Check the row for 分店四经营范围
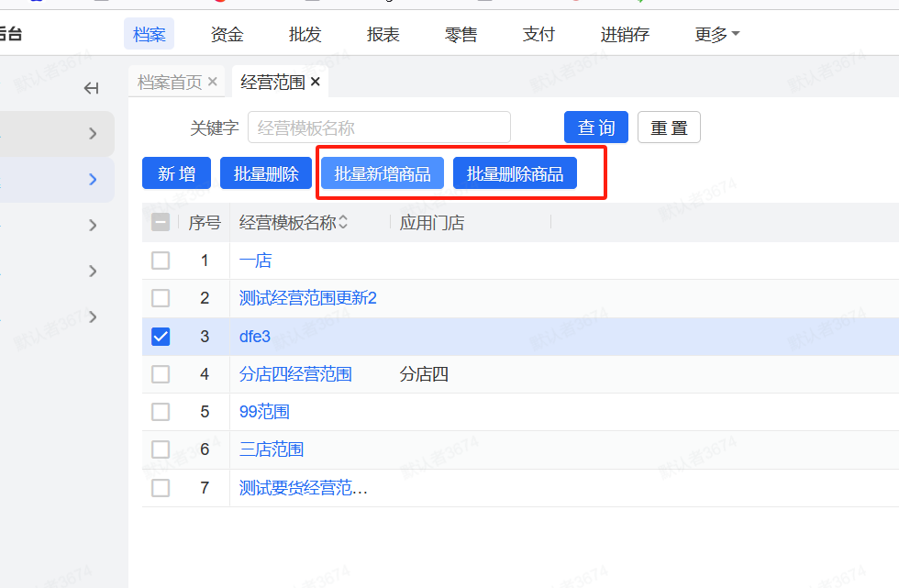Screen dimensions: 899x588 [161, 374]
